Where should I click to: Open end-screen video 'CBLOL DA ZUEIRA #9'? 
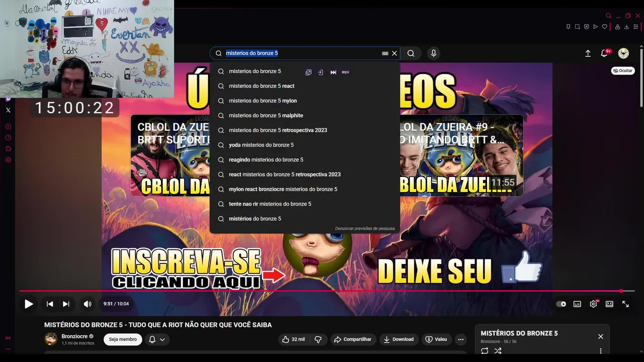click(461, 155)
